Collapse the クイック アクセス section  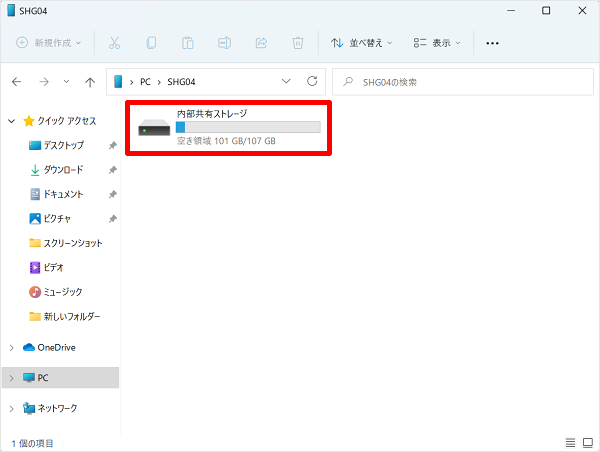[x=11, y=121]
